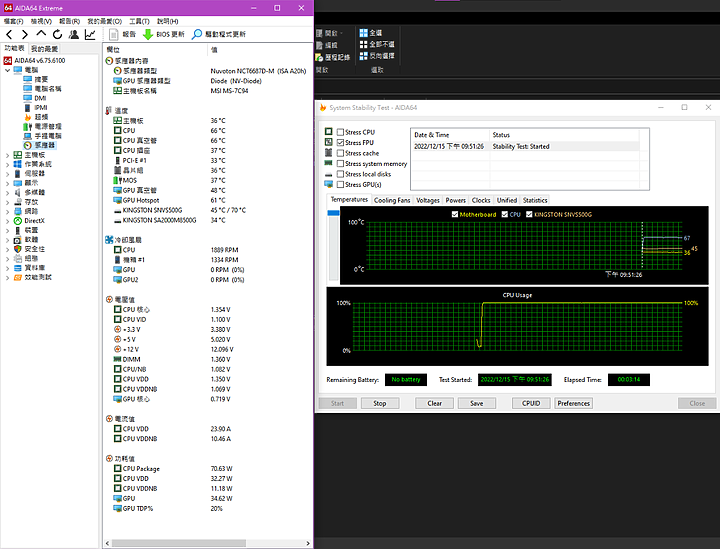Click the 報告 report toolbar button
Viewport: 720px width, 549px height.
[123, 34]
